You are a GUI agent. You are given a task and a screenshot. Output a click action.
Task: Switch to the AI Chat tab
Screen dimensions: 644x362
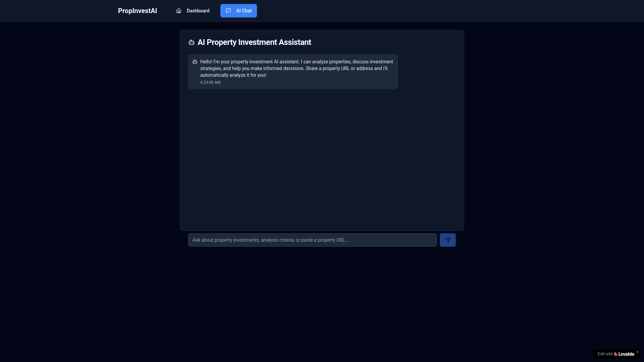tap(238, 11)
